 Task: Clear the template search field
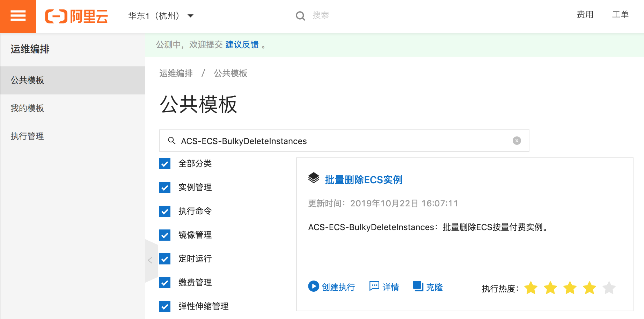(517, 141)
